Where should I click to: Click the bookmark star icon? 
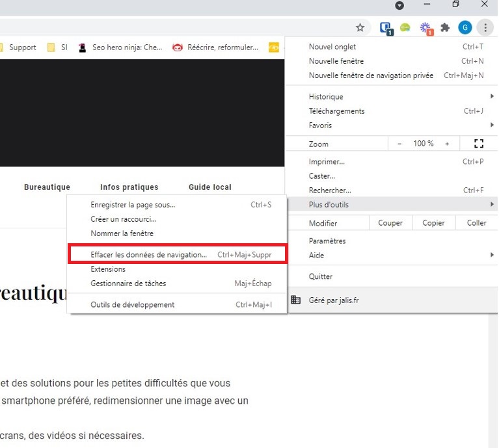coord(360,27)
